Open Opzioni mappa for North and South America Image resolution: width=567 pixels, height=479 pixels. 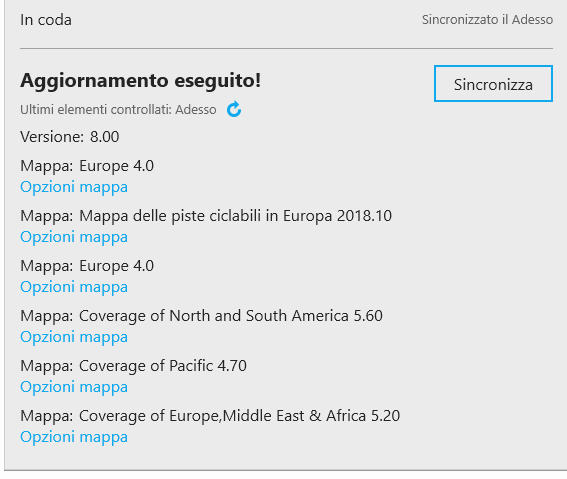[74, 337]
